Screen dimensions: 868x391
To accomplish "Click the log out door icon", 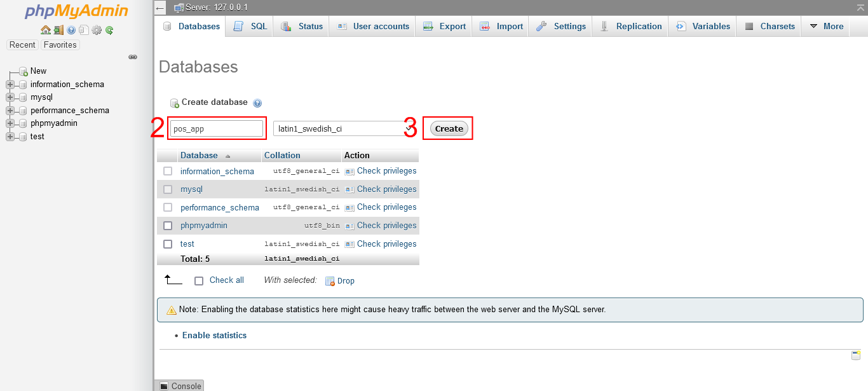I will click(58, 30).
